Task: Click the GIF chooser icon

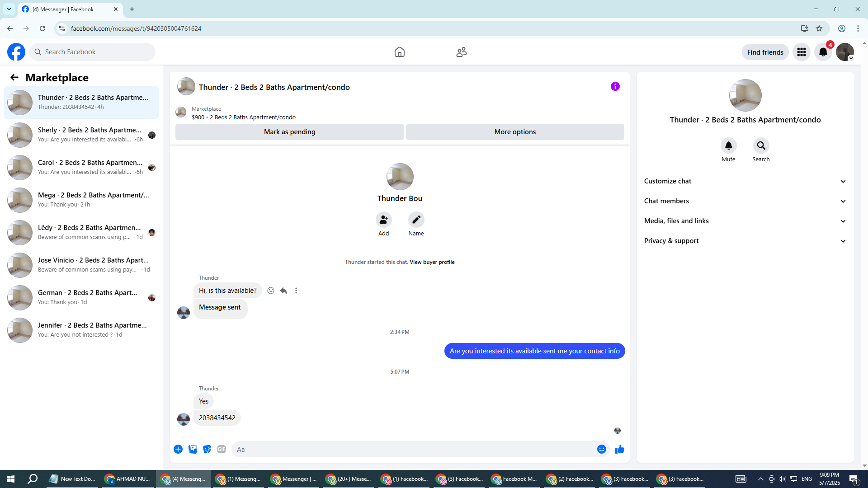Action: coord(221,449)
